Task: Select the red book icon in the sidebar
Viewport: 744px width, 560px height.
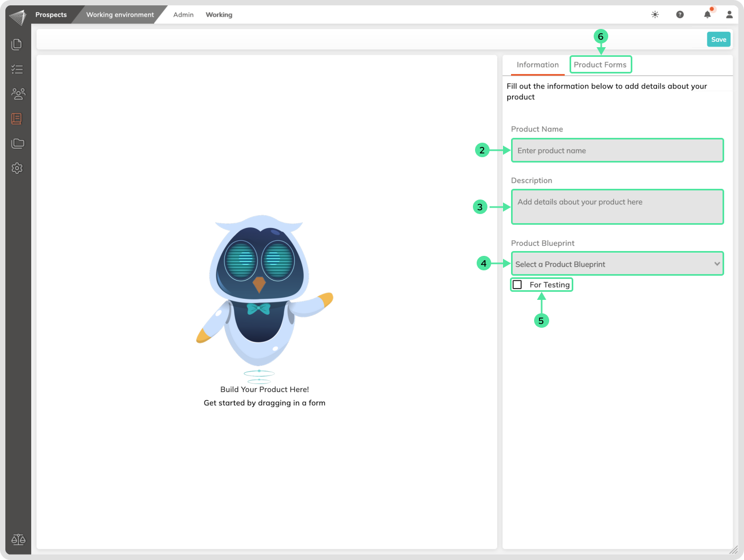Action: tap(17, 119)
